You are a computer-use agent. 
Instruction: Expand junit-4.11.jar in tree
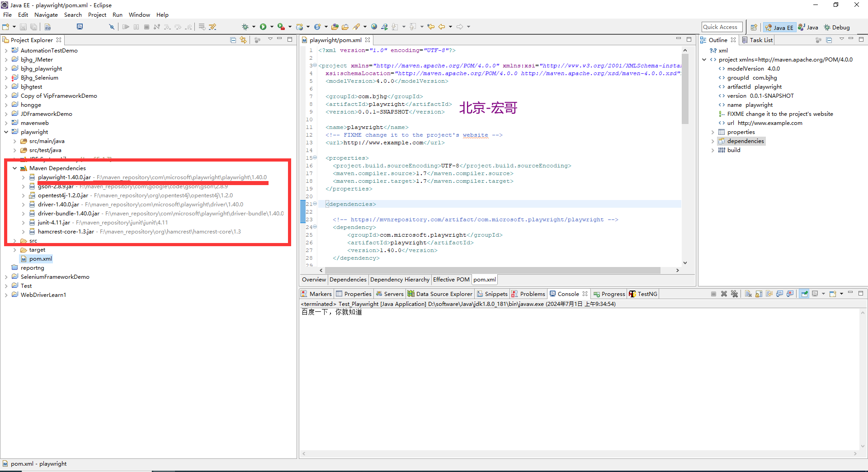pos(24,223)
